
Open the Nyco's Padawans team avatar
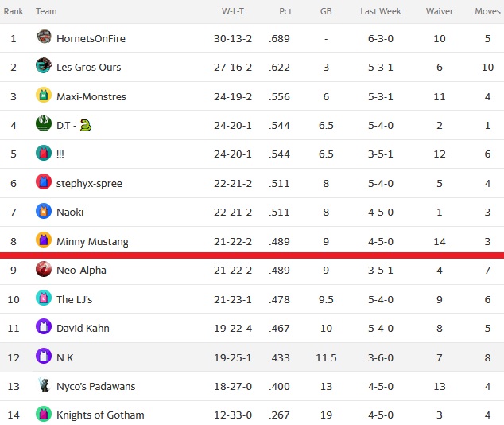pyautogui.click(x=44, y=384)
